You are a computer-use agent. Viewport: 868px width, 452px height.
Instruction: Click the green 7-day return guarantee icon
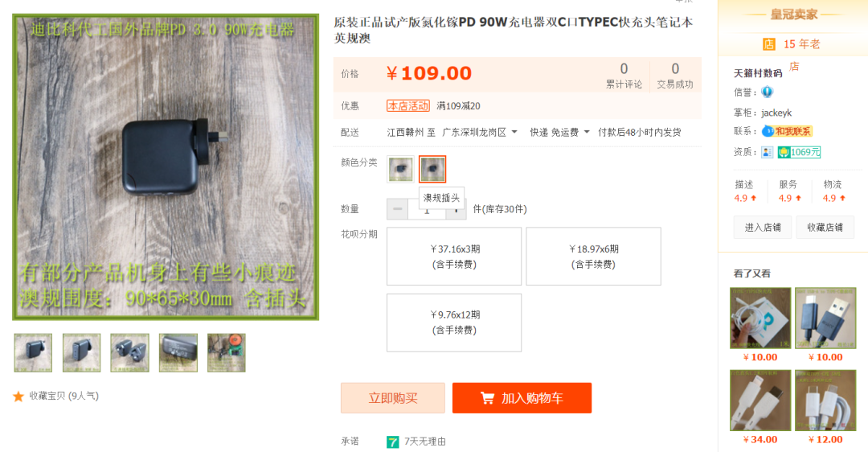click(392, 442)
